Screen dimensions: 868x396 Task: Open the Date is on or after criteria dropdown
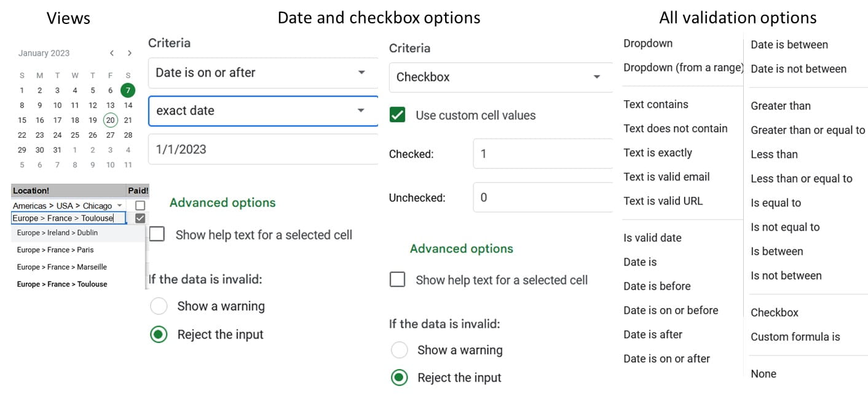[x=262, y=73]
